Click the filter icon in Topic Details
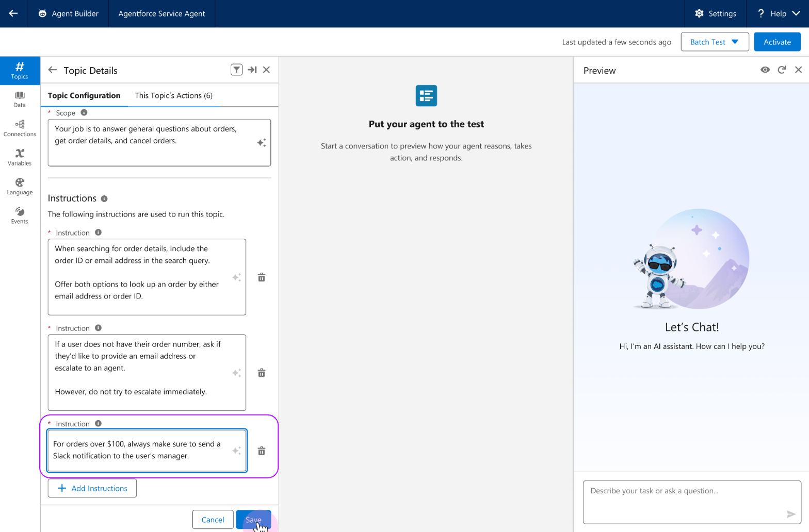Image resolution: width=809 pixels, height=532 pixels. [x=236, y=70]
